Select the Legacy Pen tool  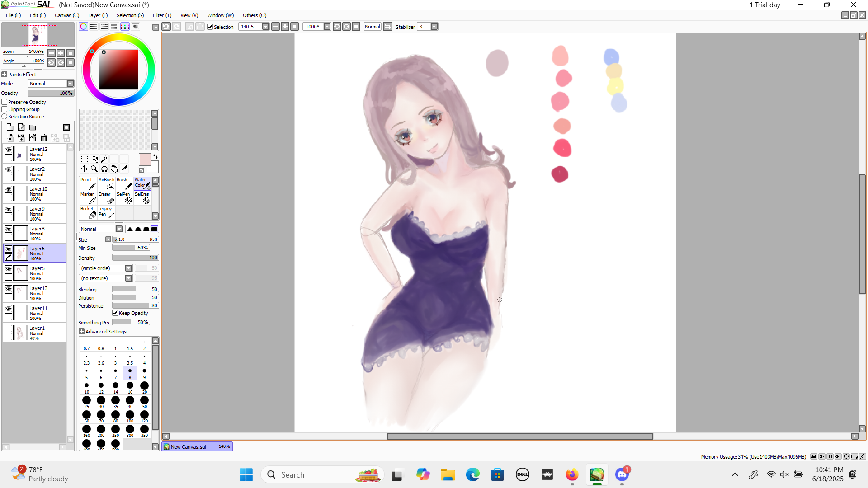[106, 212]
